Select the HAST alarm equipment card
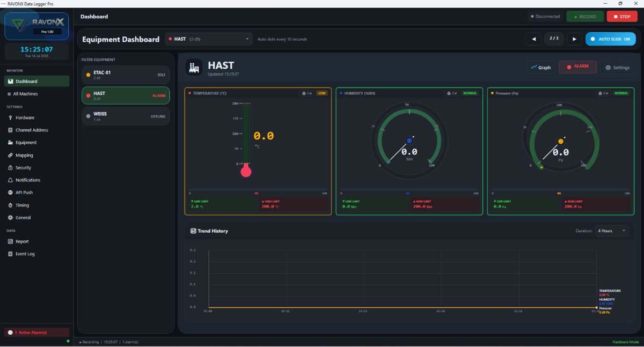This screenshot has width=644, height=347. (126, 95)
